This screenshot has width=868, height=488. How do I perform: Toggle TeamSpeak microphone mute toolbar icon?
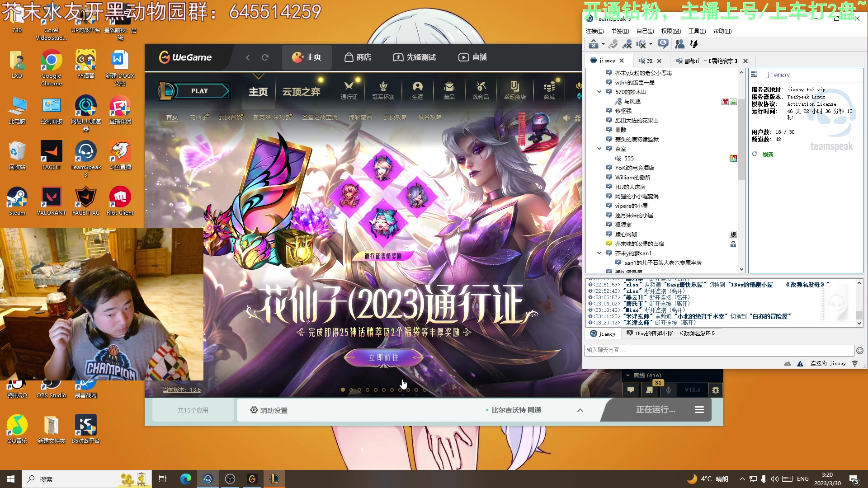[627, 44]
